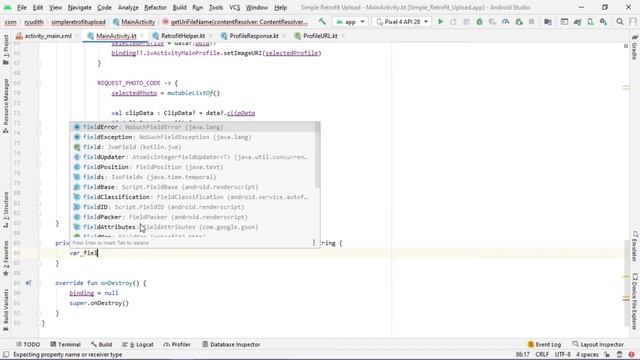The width and height of the screenshot is (640, 360).
Task: Collapse the REQUEST_PHOTO_CODE block fold marker
Action: [38, 83]
